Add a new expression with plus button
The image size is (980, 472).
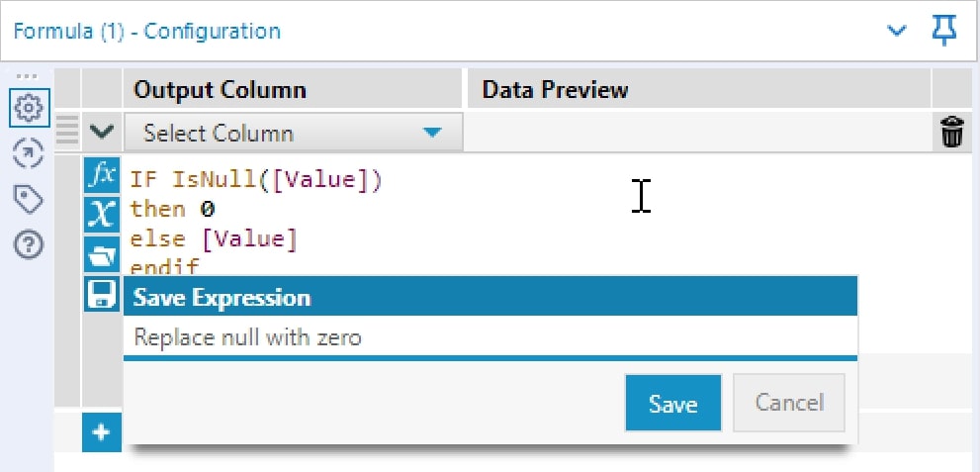tap(102, 432)
